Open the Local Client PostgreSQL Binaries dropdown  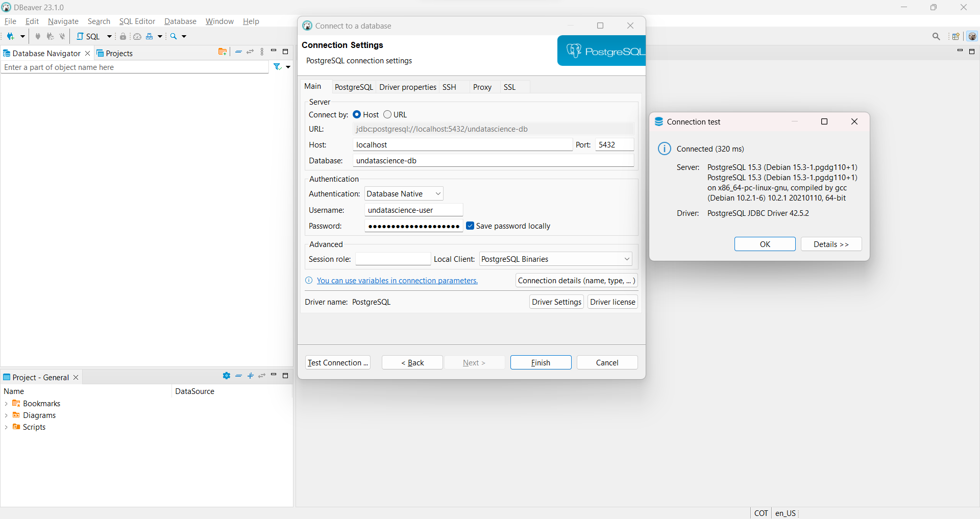(555, 259)
